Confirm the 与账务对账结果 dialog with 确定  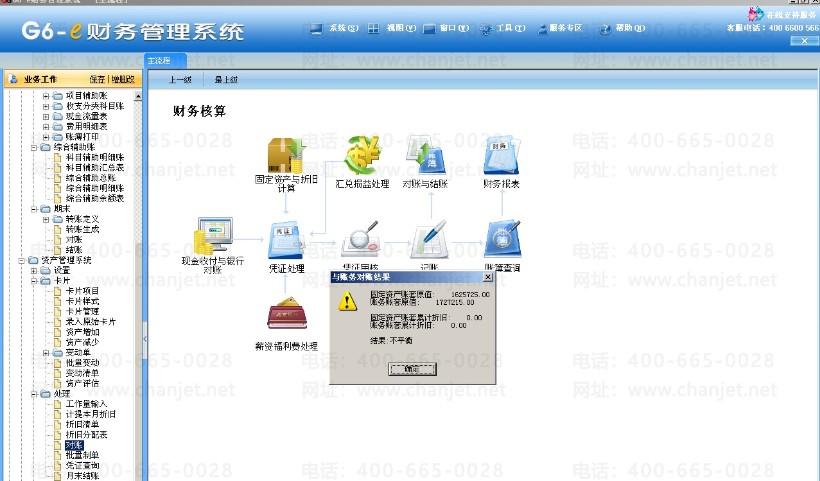point(412,369)
